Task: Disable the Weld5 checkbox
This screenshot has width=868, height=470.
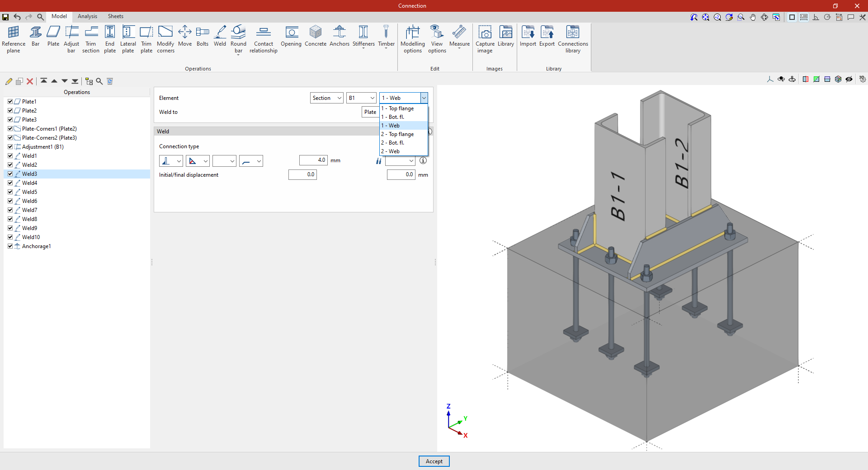Action: pyautogui.click(x=10, y=192)
